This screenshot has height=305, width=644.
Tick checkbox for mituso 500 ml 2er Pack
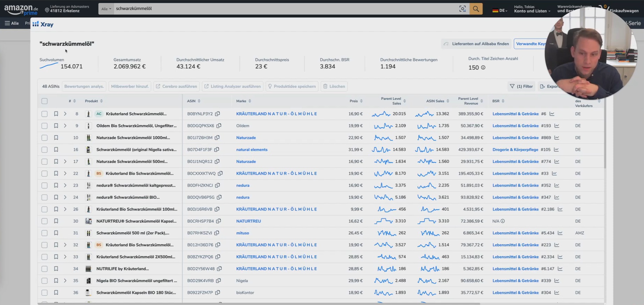tap(45, 233)
